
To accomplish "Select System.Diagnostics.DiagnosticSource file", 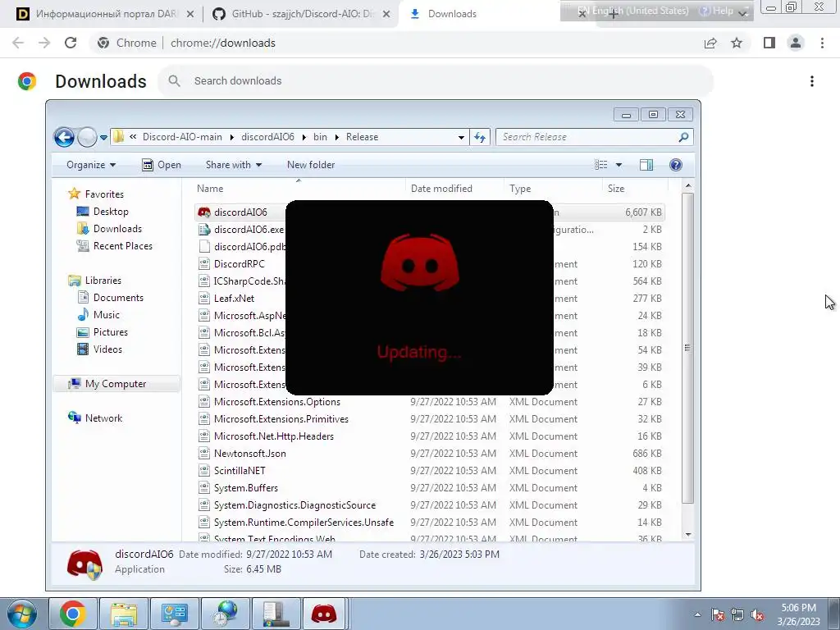I will coord(294,505).
